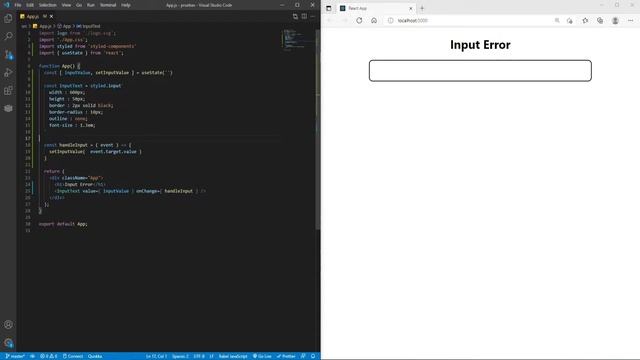Open the File menu
Viewport: 640px width, 360px height.
[18, 5]
